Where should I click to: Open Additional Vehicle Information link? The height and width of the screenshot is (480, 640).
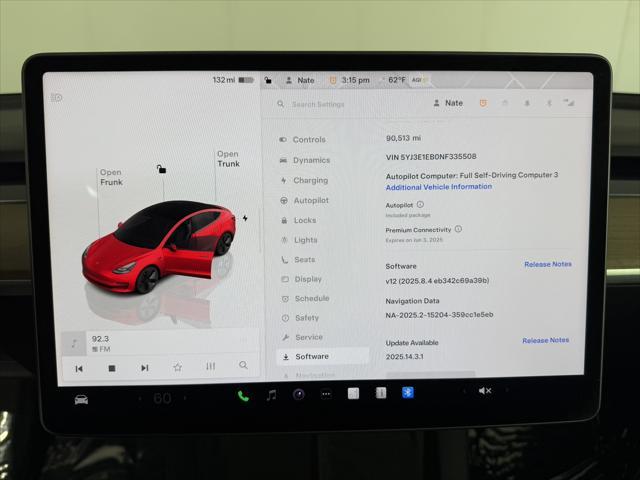tap(439, 187)
